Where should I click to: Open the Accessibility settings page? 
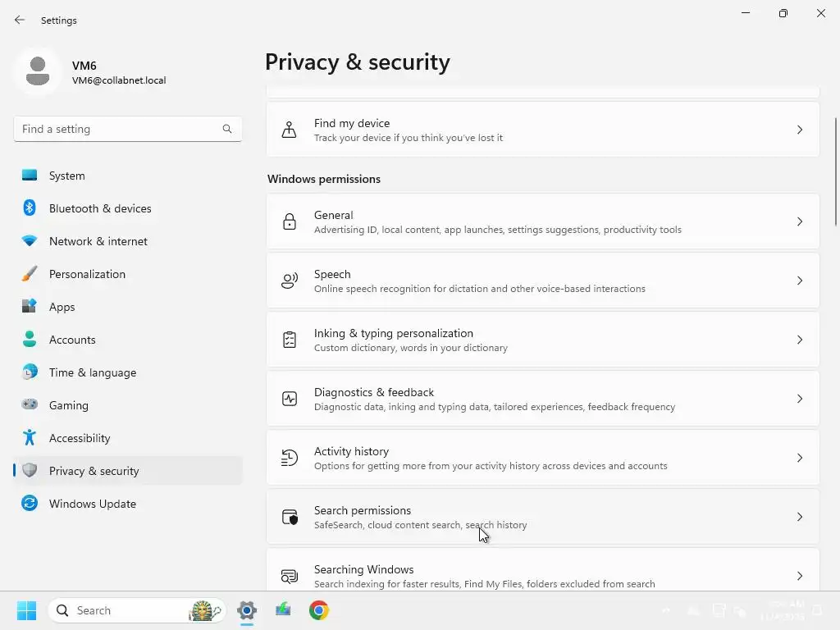[x=79, y=438]
